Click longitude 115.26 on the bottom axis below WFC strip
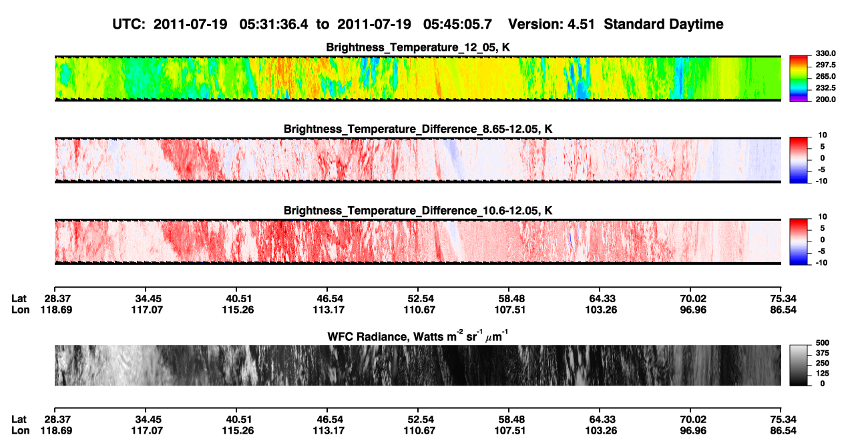This screenshot has width=868, height=445. click(x=239, y=430)
